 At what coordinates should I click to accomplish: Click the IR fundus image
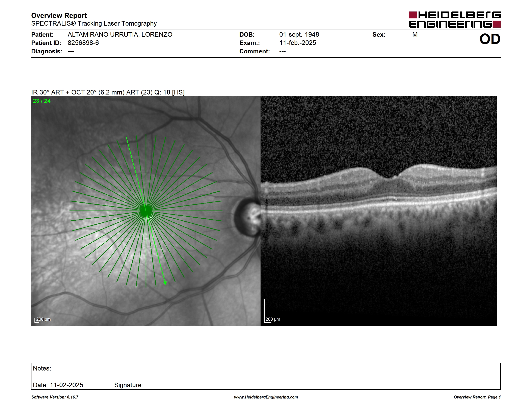coord(146,211)
